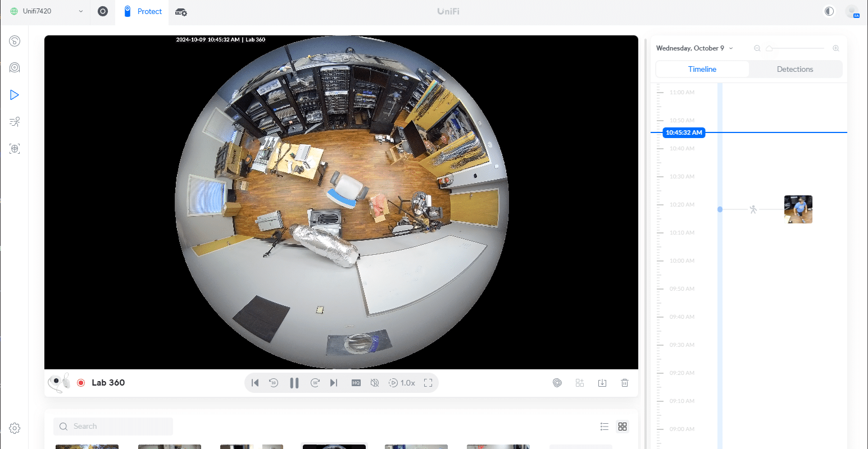The height and width of the screenshot is (449, 868).
Task: Open the Unifi7420 site dropdown
Action: [x=47, y=11]
